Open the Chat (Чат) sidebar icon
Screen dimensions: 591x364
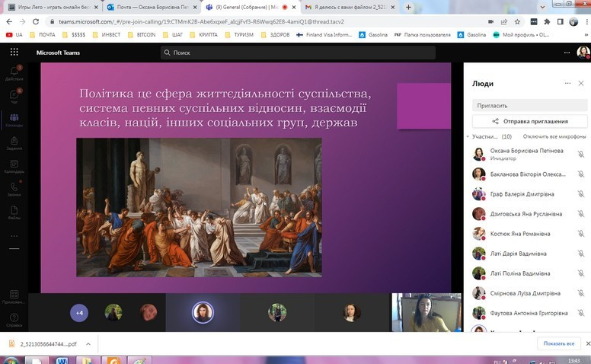(x=14, y=95)
